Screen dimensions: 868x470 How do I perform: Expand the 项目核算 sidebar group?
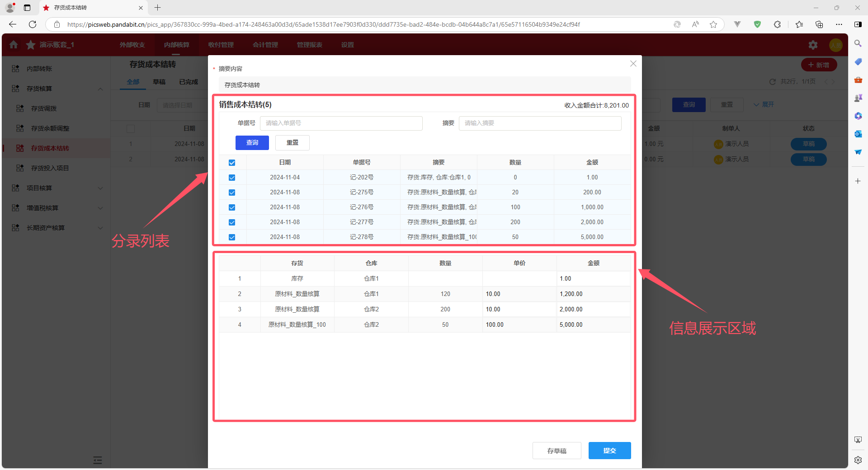click(x=100, y=188)
